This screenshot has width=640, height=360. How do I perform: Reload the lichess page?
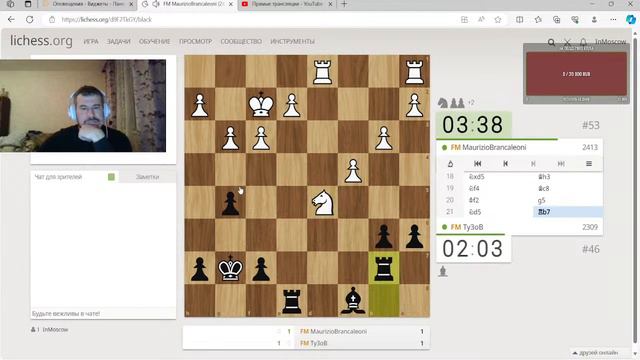click(29, 19)
